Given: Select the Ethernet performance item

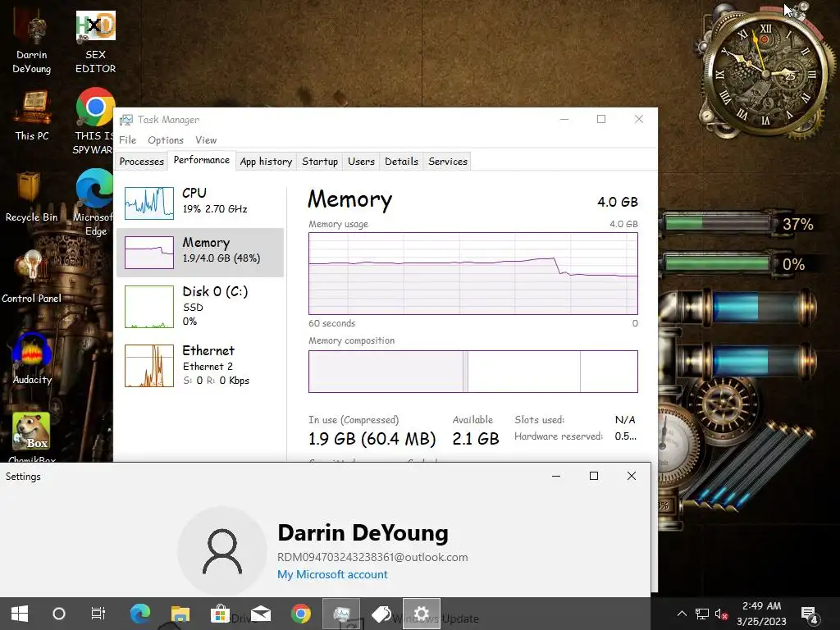Looking at the screenshot, I should (x=200, y=365).
